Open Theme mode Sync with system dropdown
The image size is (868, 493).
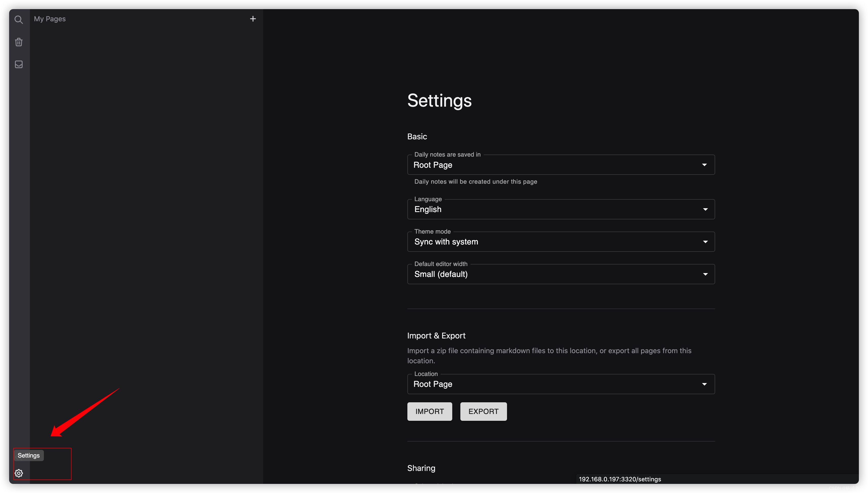pos(561,242)
